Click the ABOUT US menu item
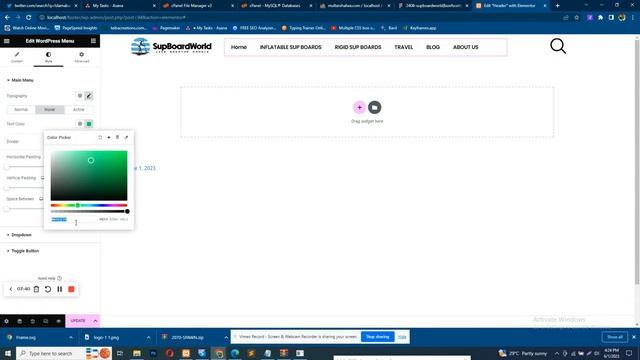The width and height of the screenshot is (640, 360). [x=466, y=47]
